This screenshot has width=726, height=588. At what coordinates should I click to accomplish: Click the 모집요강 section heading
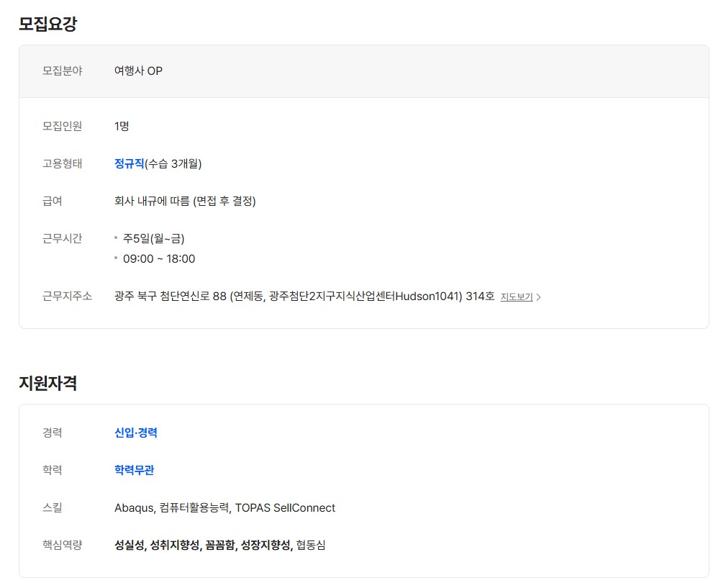coord(47,24)
